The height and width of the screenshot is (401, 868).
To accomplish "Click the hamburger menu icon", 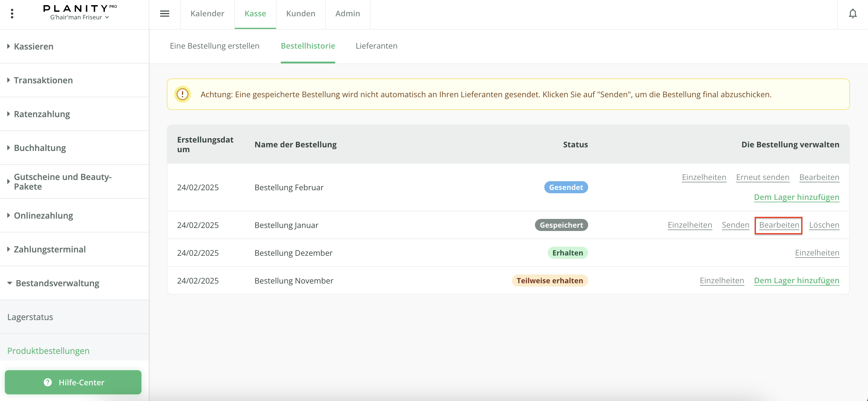I will pos(164,14).
